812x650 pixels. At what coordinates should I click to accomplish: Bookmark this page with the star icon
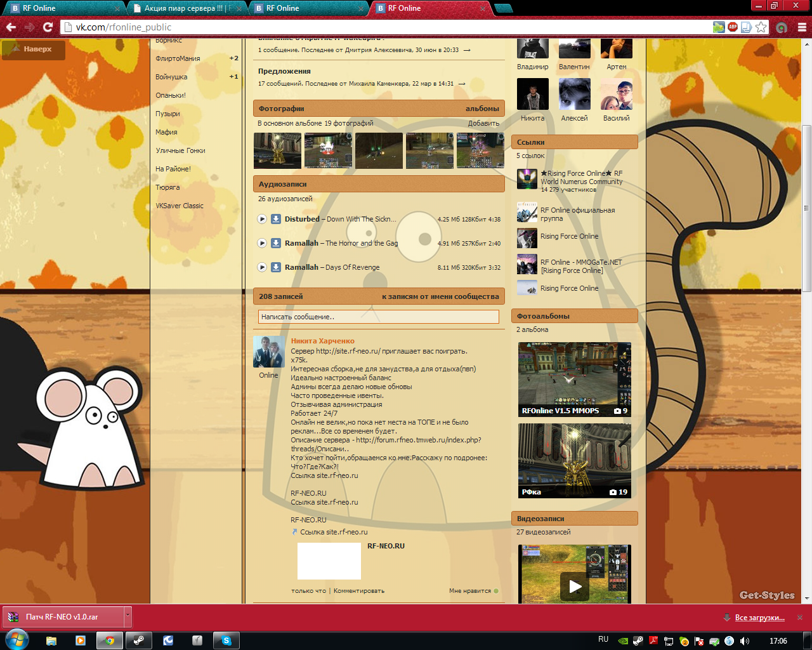click(x=761, y=27)
